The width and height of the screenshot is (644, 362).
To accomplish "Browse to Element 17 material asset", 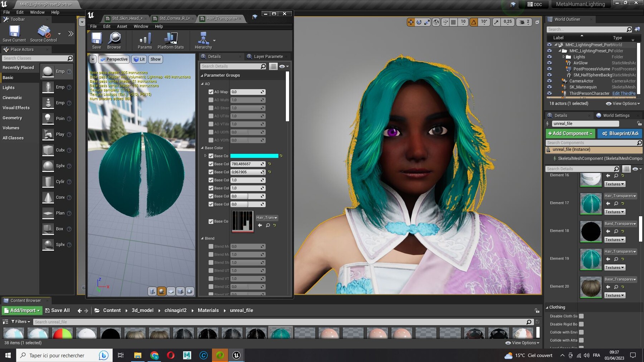I will (x=616, y=203).
